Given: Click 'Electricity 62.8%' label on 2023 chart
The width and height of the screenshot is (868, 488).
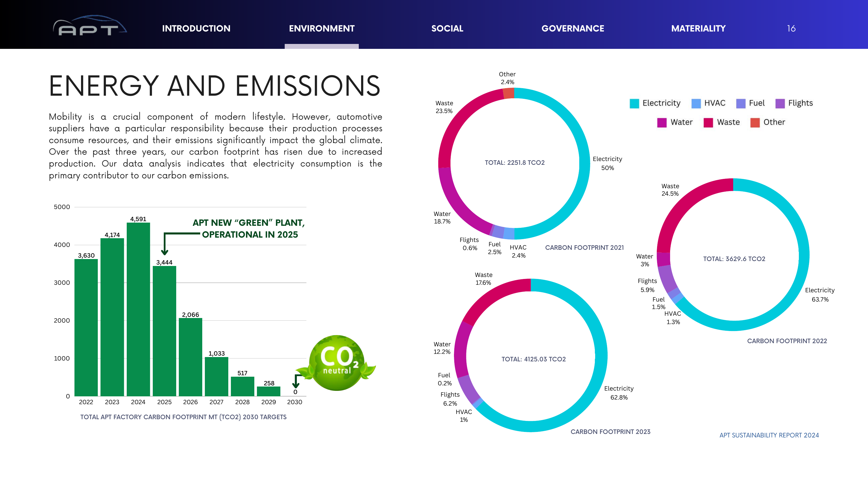Looking at the screenshot, I should pos(619,393).
